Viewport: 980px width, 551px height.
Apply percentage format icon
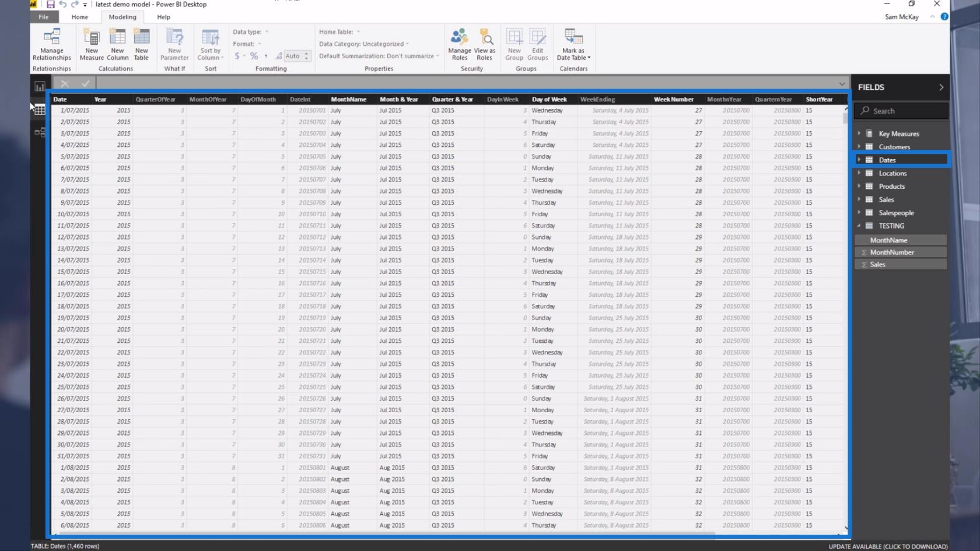click(254, 56)
